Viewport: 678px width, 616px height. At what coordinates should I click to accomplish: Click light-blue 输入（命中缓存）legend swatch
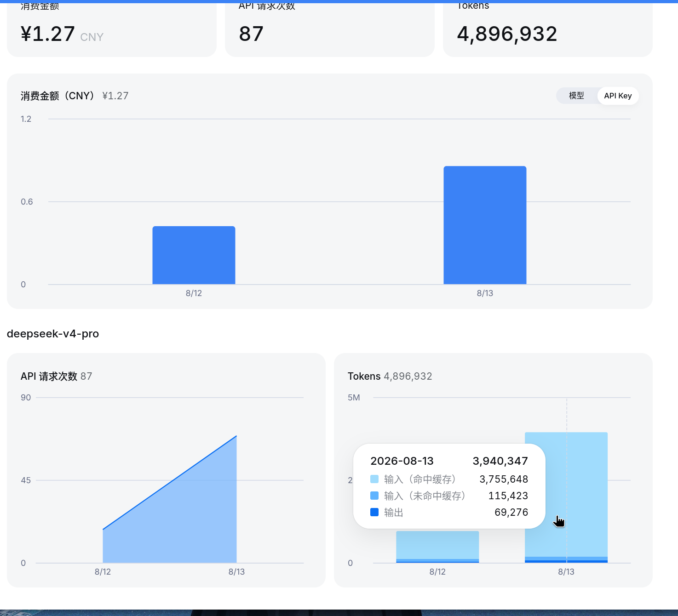pos(374,479)
